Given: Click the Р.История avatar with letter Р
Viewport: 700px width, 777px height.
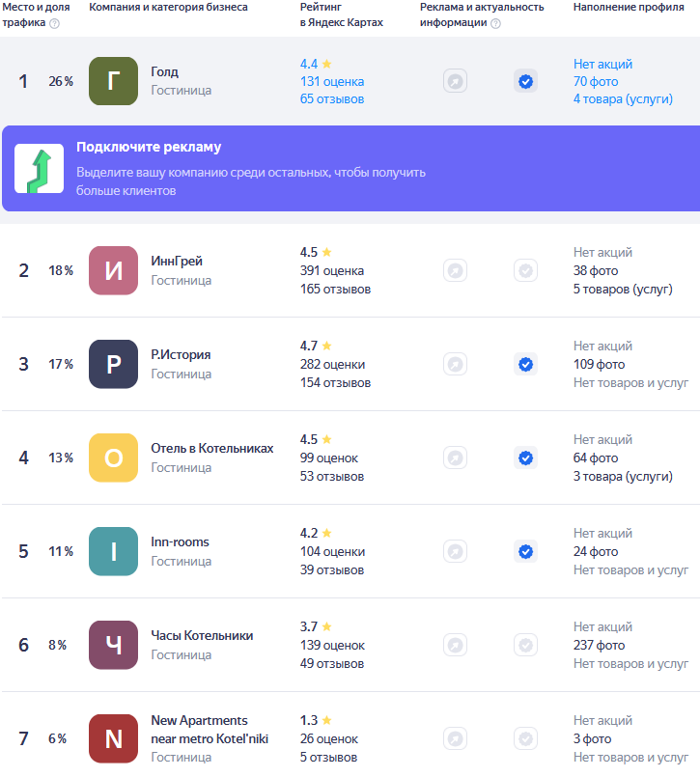Looking at the screenshot, I should pyautogui.click(x=114, y=364).
